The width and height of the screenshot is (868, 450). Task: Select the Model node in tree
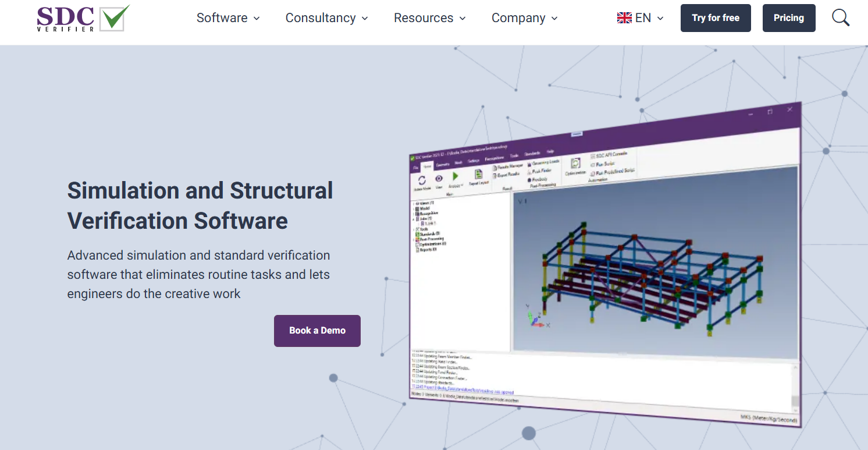pos(422,208)
